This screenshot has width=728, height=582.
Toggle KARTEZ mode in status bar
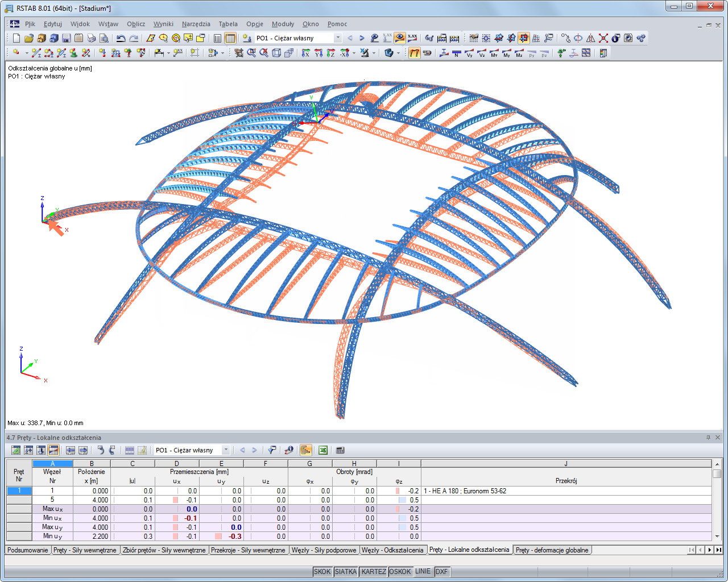(x=374, y=572)
